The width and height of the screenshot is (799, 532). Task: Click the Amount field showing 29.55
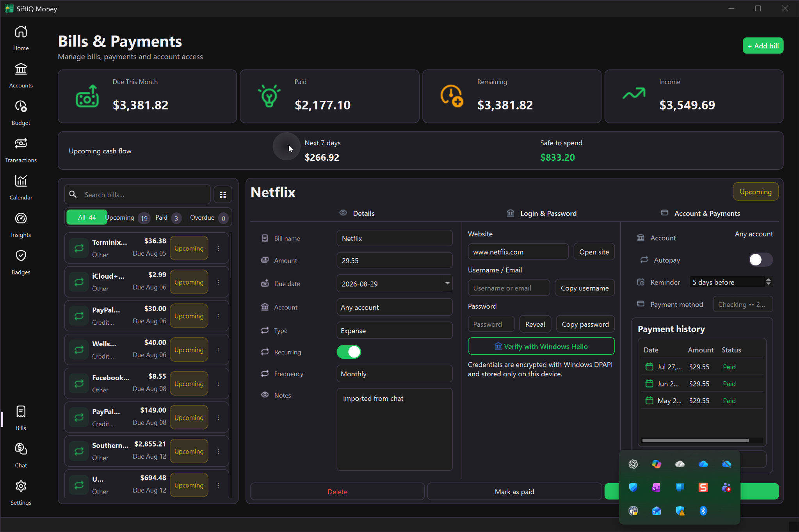click(x=394, y=260)
